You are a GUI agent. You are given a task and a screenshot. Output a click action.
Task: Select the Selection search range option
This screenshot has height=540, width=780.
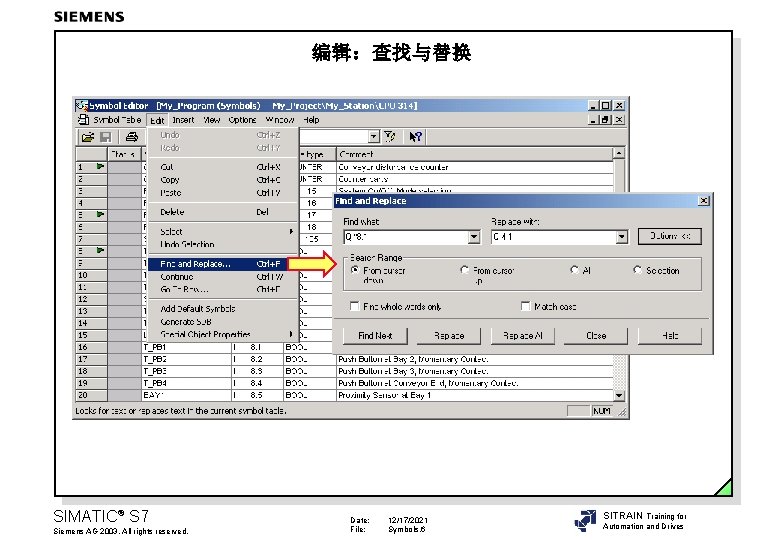pos(637,270)
